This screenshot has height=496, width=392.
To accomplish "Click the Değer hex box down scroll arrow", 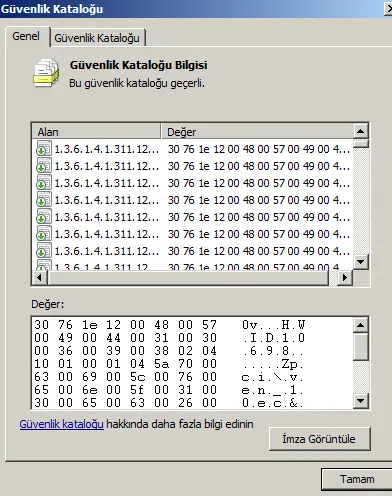I will tap(360, 401).
